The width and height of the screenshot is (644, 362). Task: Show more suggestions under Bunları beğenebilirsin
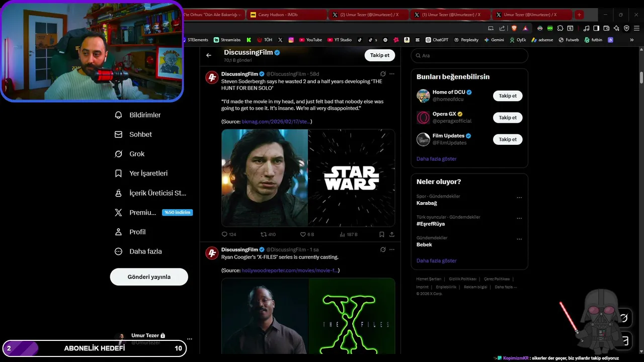click(x=436, y=159)
